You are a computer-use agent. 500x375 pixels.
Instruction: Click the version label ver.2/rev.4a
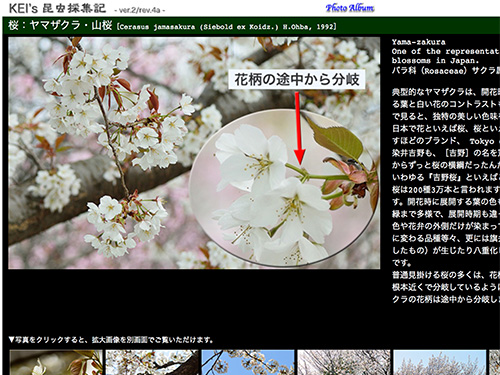pos(140,10)
